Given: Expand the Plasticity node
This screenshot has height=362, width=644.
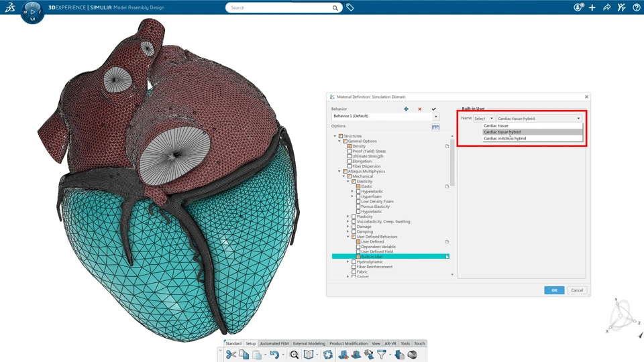Looking at the screenshot, I should pos(348,217).
